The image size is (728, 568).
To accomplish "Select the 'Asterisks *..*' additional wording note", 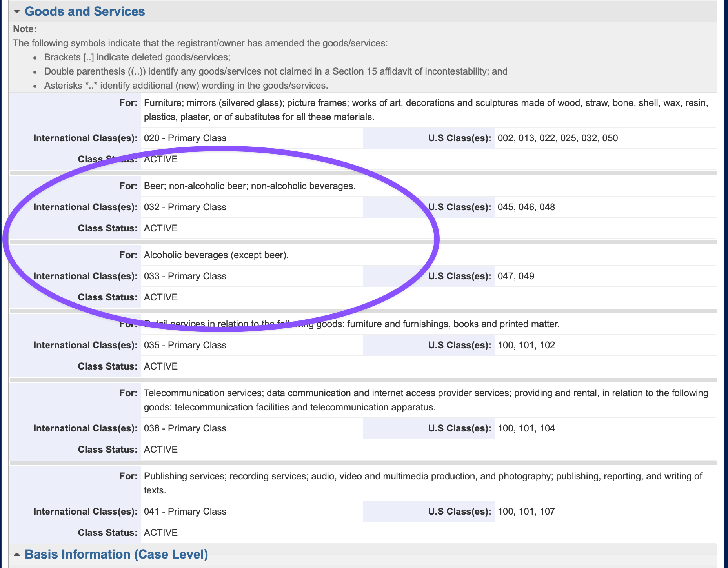I will pyautogui.click(x=186, y=86).
